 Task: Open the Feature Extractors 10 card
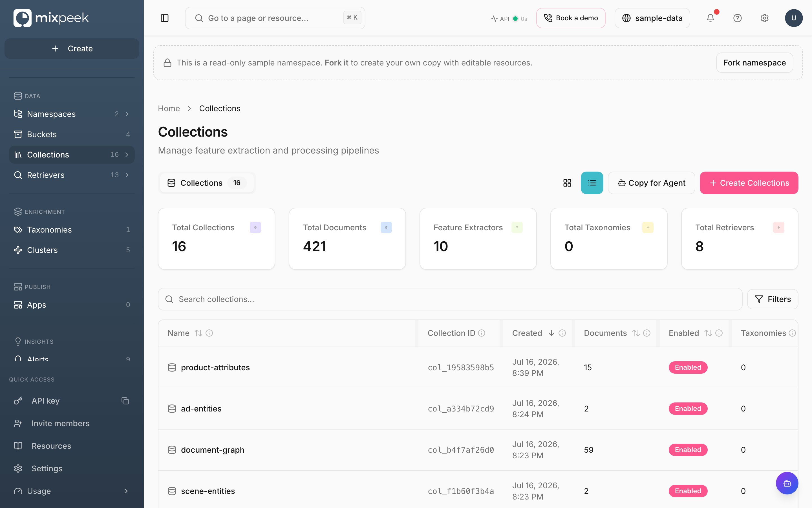click(x=478, y=238)
